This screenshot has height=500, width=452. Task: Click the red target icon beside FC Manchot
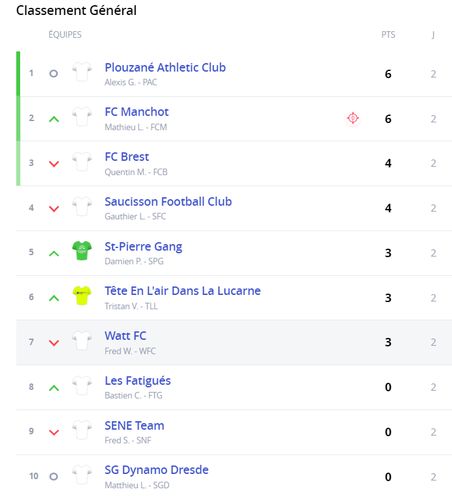pos(353,118)
